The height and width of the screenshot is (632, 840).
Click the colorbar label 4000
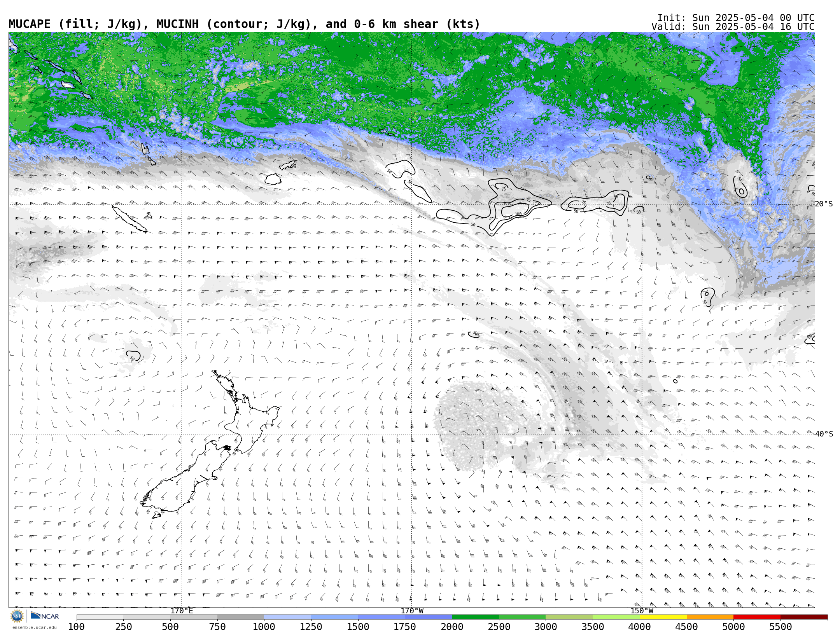pyautogui.click(x=640, y=627)
